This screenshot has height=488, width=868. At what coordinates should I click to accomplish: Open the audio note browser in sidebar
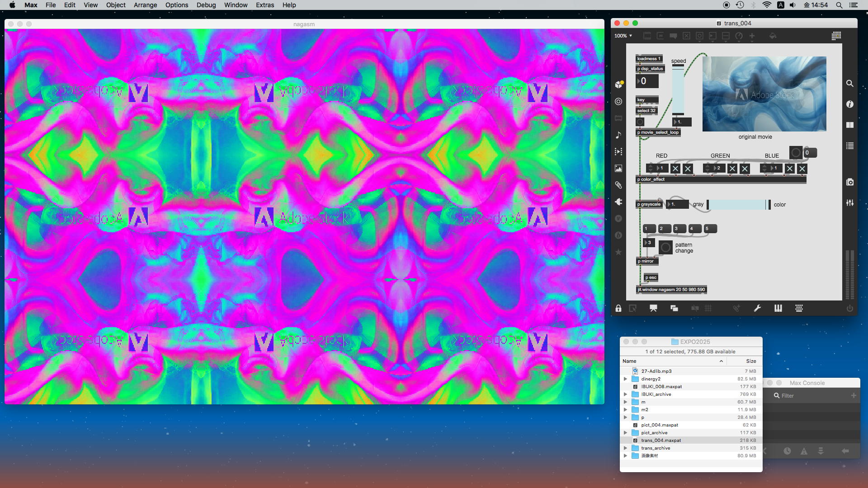[618, 135]
